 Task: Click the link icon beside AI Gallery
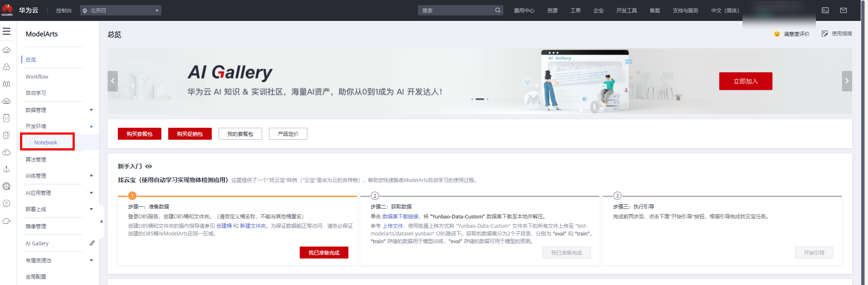(x=92, y=243)
